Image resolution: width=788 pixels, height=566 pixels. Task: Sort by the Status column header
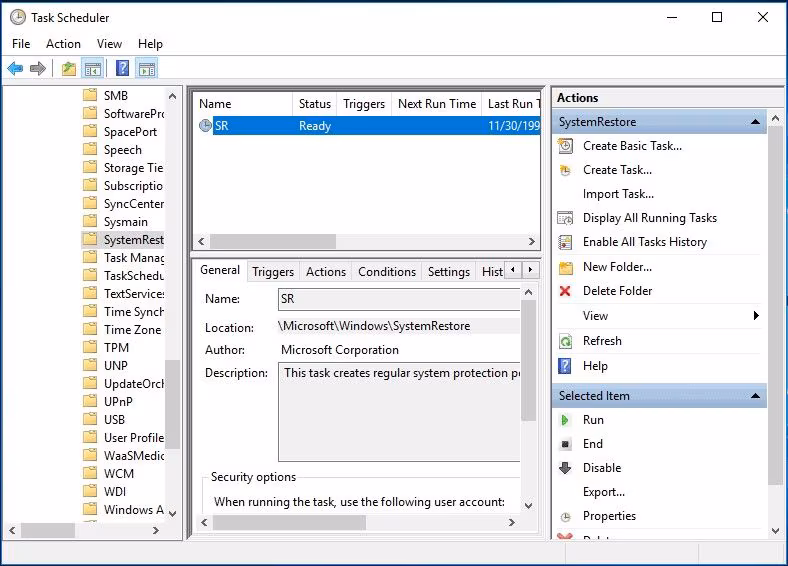pyautogui.click(x=315, y=104)
